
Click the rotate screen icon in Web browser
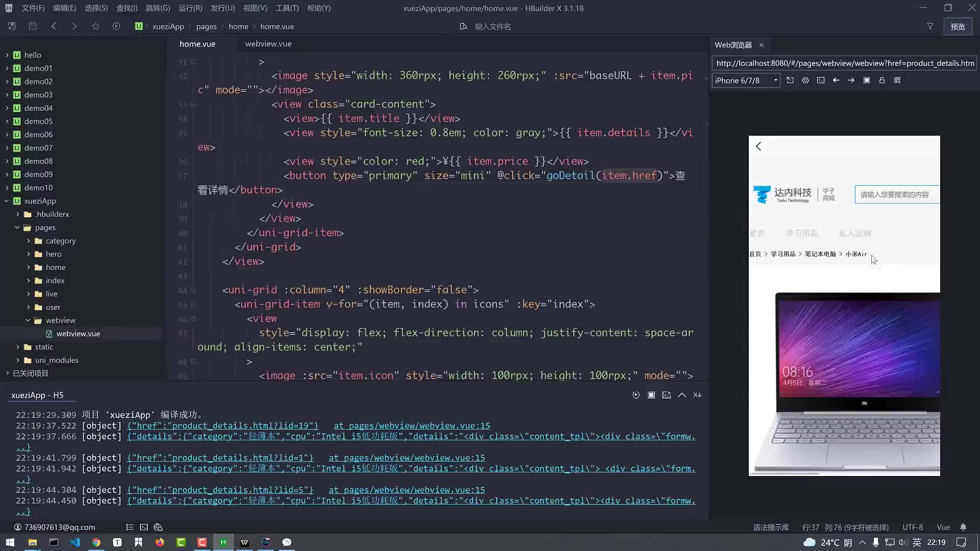click(790, 80)
